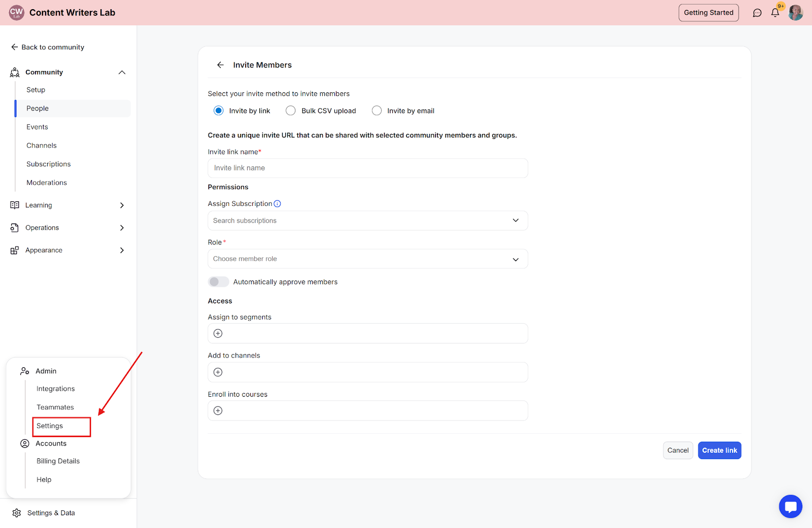Screen dimensions: 812x528
Task: Open People in the Community menu
Action: 73,109
